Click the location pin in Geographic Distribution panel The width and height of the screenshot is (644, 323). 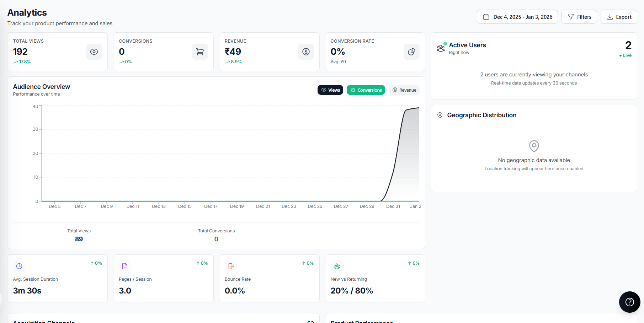534,146
